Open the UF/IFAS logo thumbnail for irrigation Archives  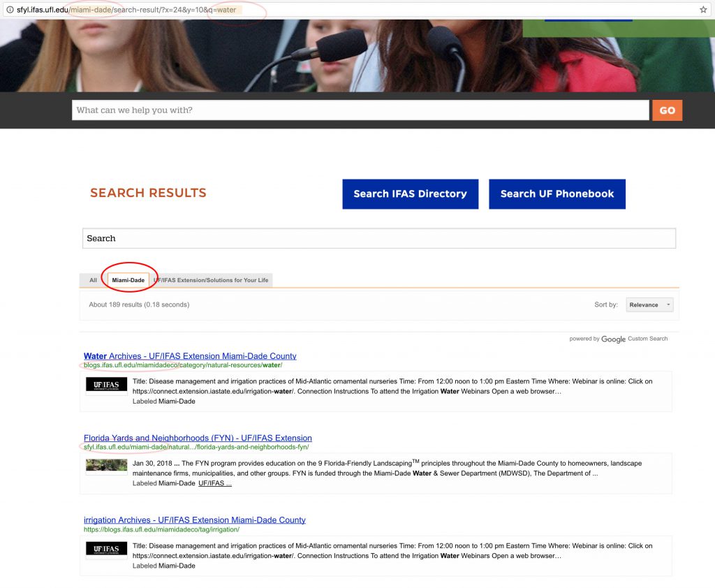tap(106, 549)
